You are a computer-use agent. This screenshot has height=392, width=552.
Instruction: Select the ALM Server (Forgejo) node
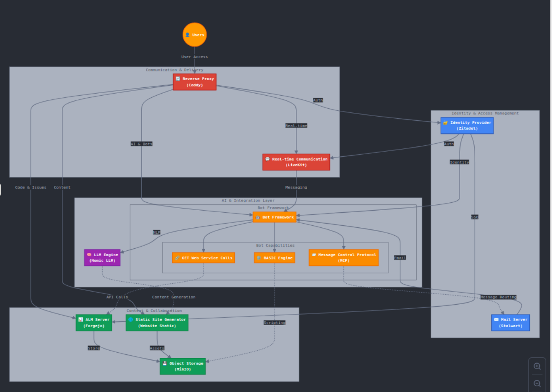pyautogui.click(x=94, y=323)
